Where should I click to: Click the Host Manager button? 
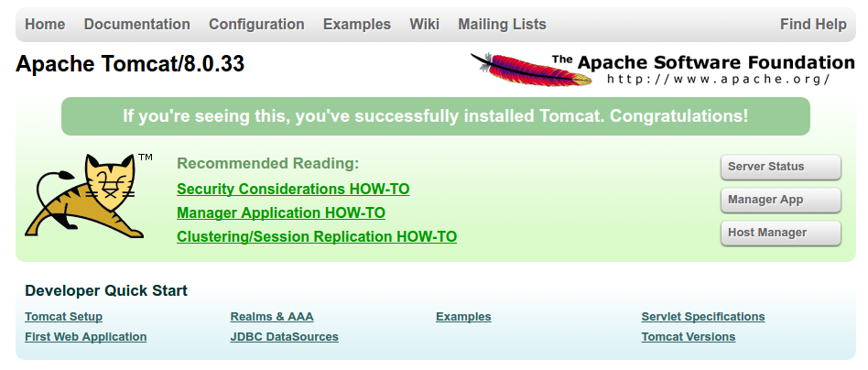pyautogui.click(x=780, y=233)
